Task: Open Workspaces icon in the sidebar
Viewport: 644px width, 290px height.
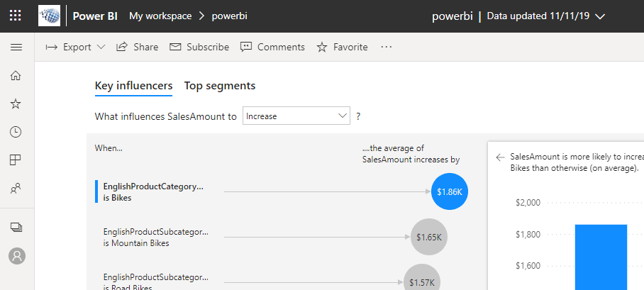Action: [16, 227]
